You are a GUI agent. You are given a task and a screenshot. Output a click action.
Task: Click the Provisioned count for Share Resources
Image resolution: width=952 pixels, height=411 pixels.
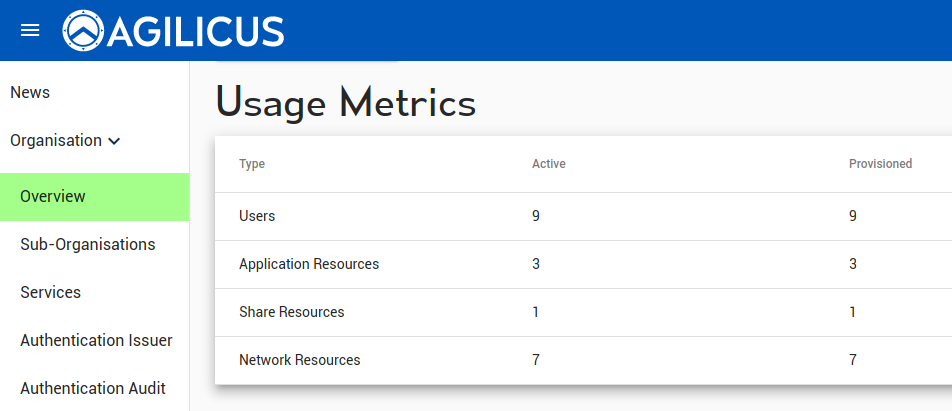pyautogui.click(x=852, y=312)
